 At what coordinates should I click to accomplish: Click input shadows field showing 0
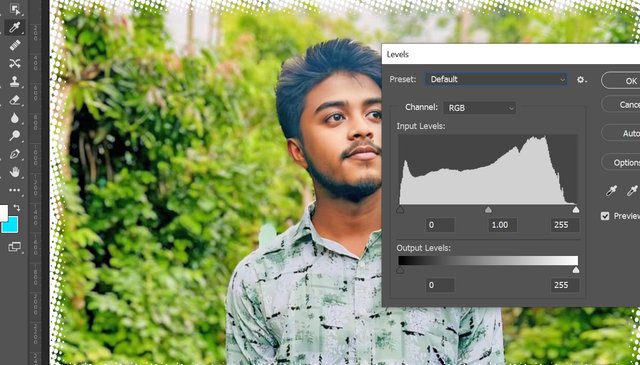440,225
